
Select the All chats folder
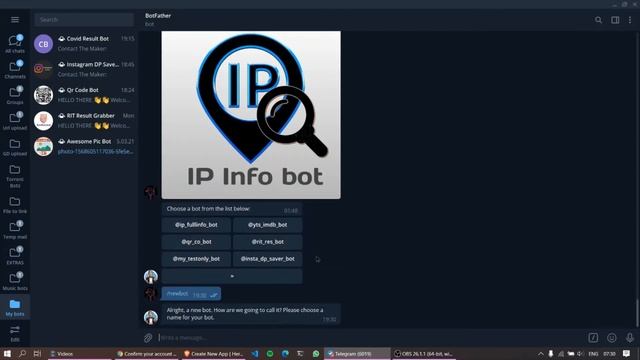(x=15, y=44)
